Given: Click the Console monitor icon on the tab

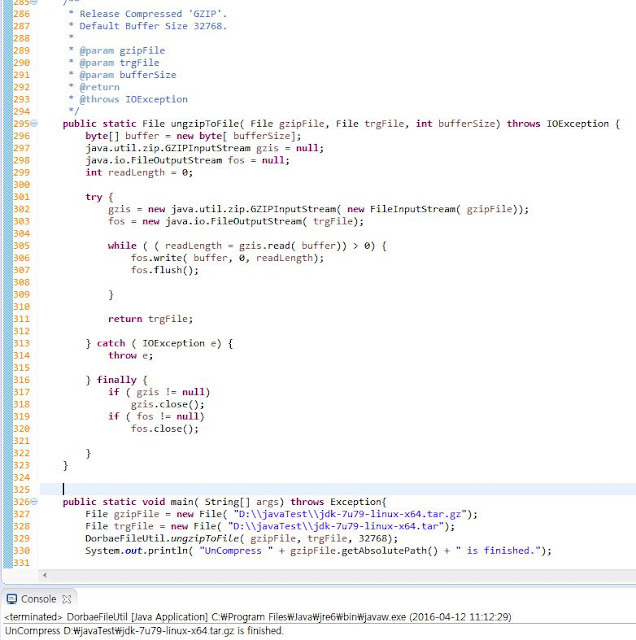Looking at the screenshot, I should tap(12, 599).
